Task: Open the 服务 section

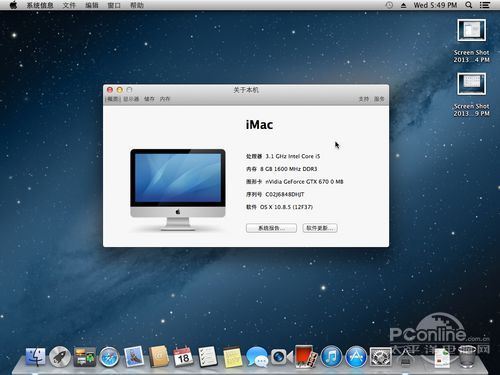Action: pos(379,99)
